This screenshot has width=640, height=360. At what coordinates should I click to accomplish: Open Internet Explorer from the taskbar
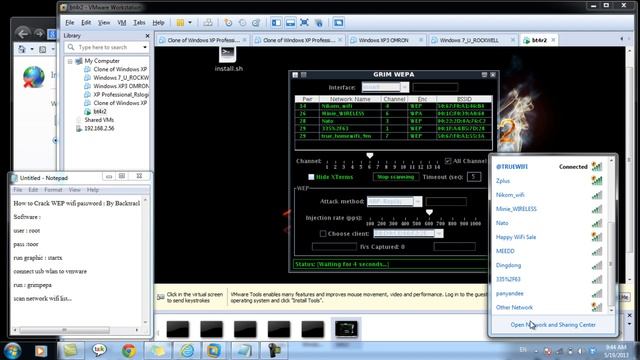[x=187, y=351]
